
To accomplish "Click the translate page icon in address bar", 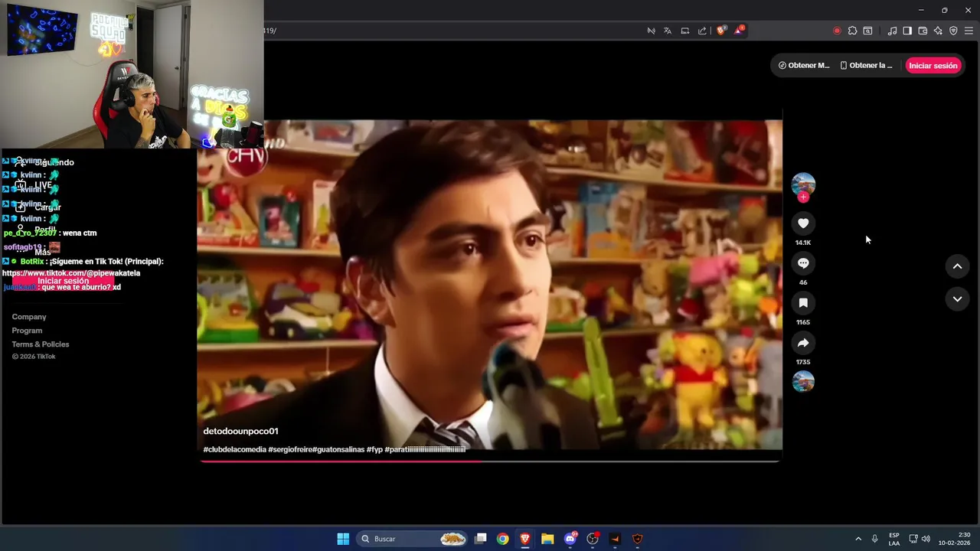I will (x=668, y=31).
